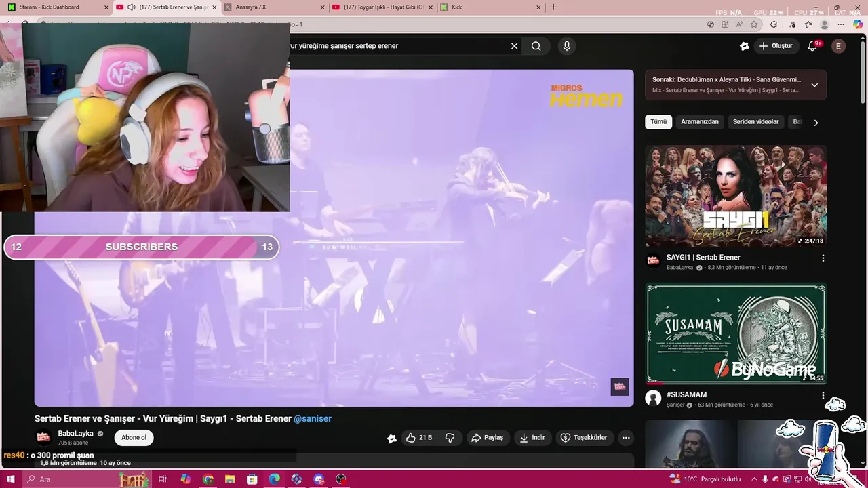Viewport: 868px width, 488px height.
Task: Select the Seriden videolar filter chip
Action: (755, 122)
